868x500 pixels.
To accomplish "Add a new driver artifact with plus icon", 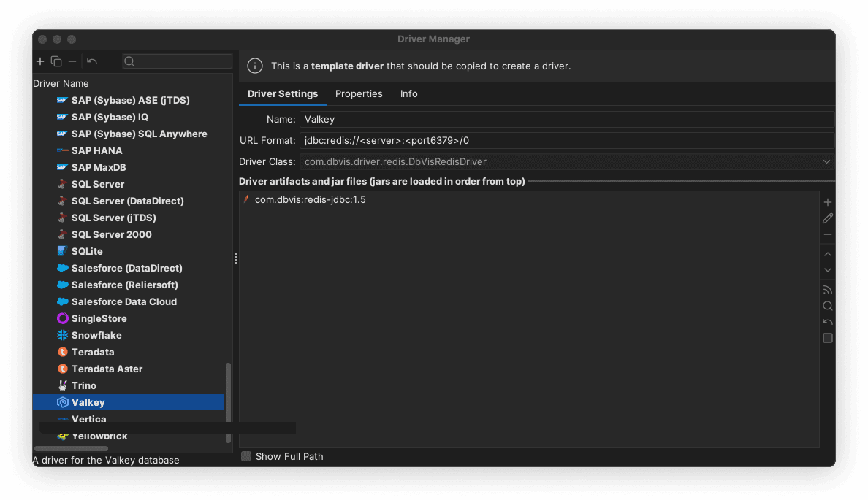I will point(828,202).
